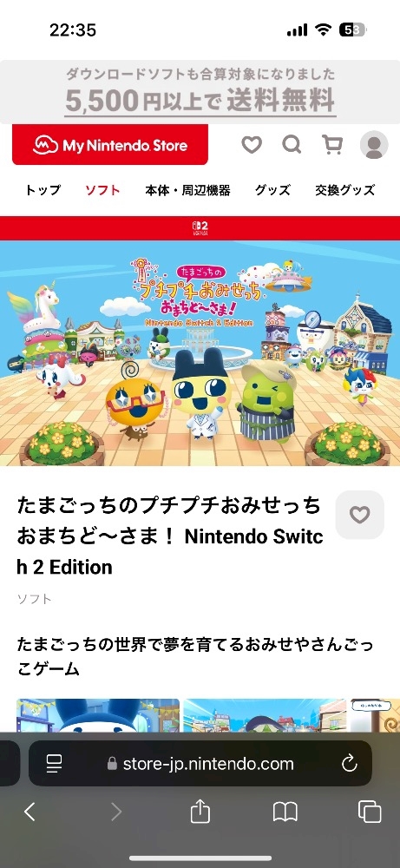Open the first game screenshot thumbnail
Image resolution: width=400 pixels, height=868 pixels.
(x=98, y=715)
